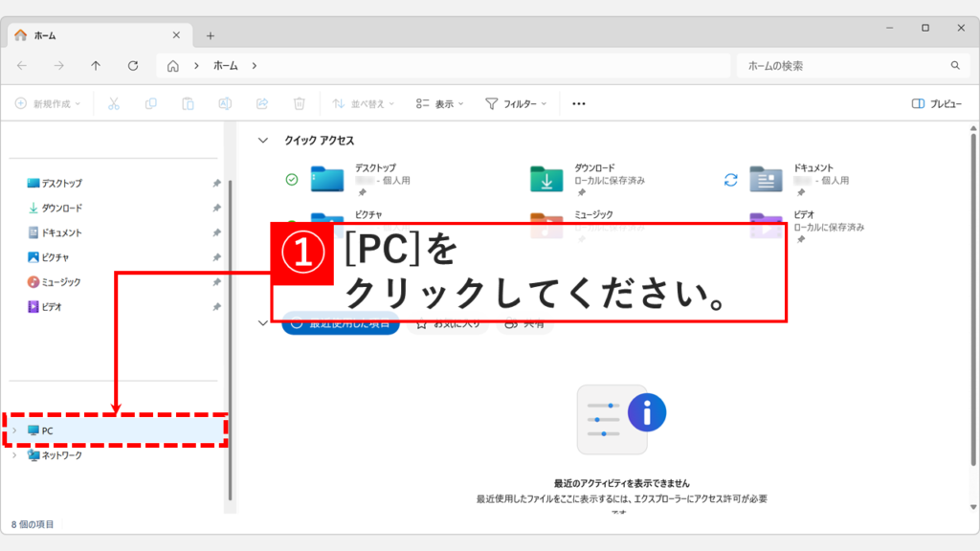
Task: Click the Back navigation button
Action: [x=21, y=67]
